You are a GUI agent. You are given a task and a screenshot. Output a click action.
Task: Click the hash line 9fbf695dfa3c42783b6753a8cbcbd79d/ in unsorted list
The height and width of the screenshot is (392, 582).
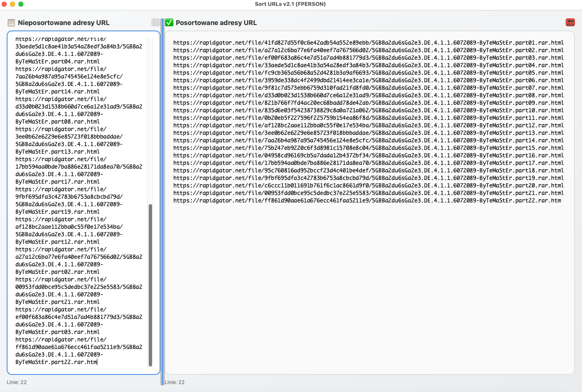(69, 197)
